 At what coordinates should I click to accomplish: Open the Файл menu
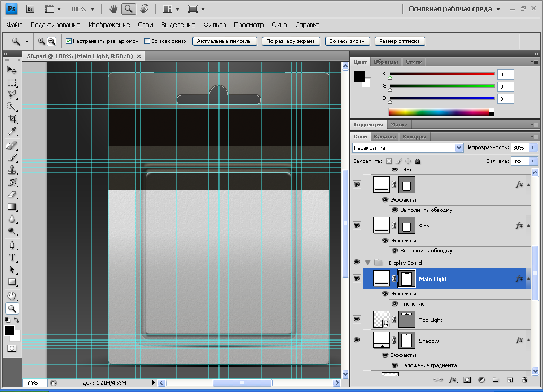point(14,24)
